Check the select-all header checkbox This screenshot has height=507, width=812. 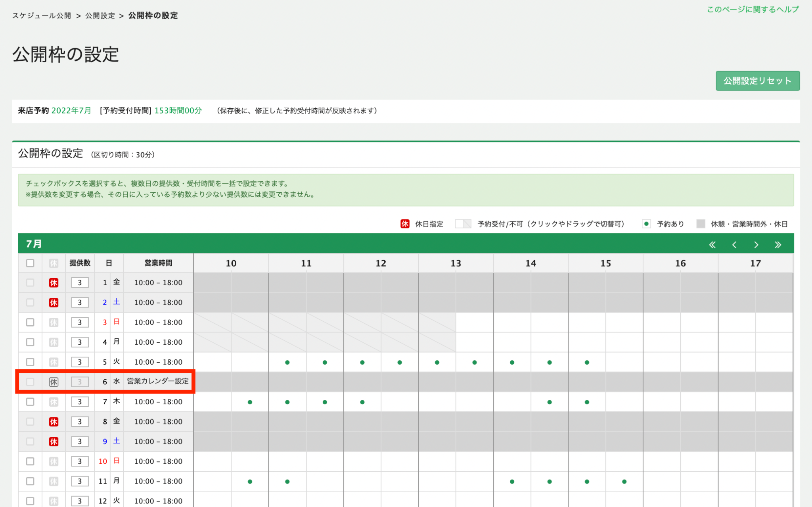[30, 263]
